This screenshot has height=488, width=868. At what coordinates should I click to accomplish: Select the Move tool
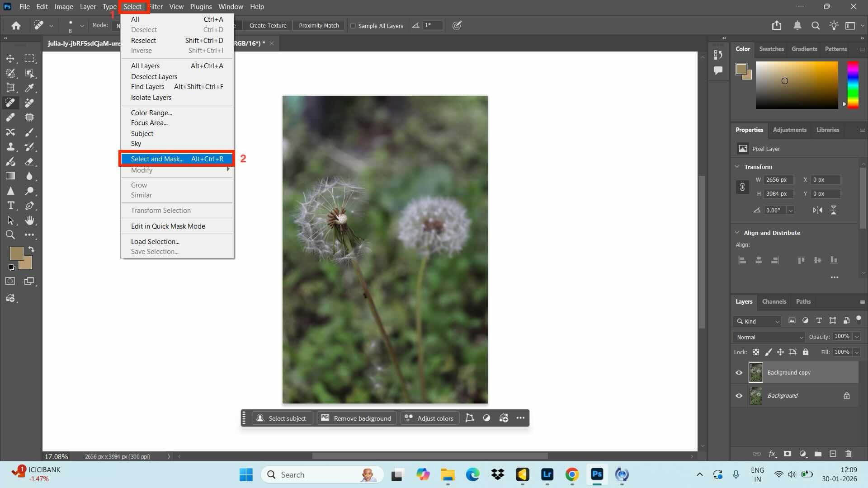[11, 58]
